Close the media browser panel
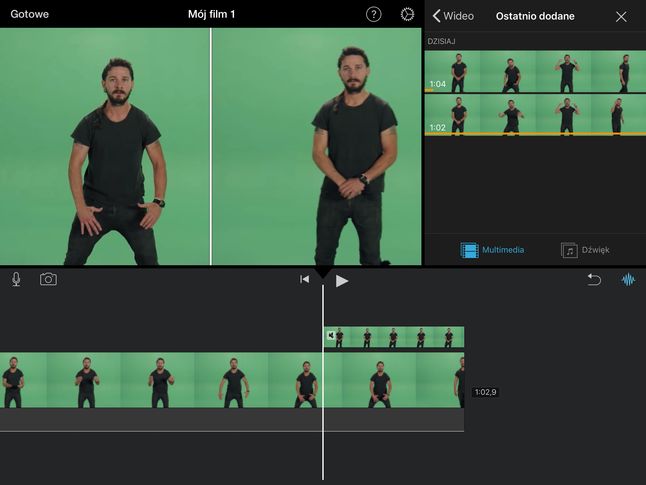This screenshot has height=485, width=646. 621,16
